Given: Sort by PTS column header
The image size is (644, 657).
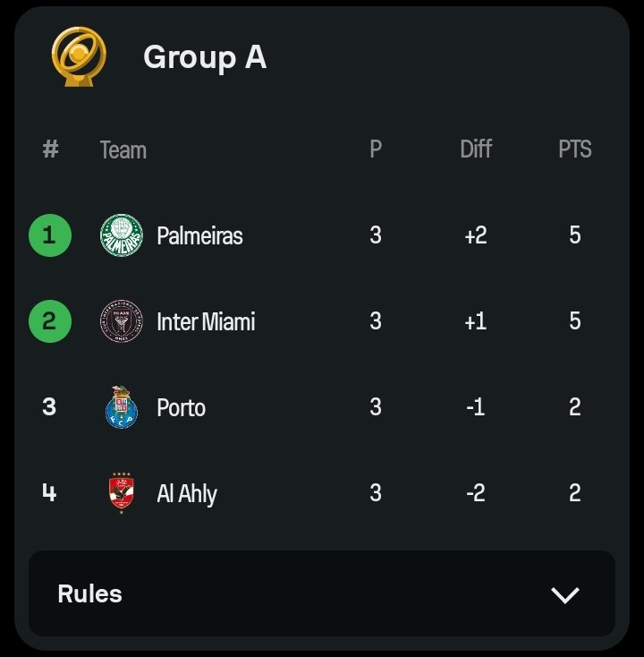Looking at the screenshot, I should point(575,149).
